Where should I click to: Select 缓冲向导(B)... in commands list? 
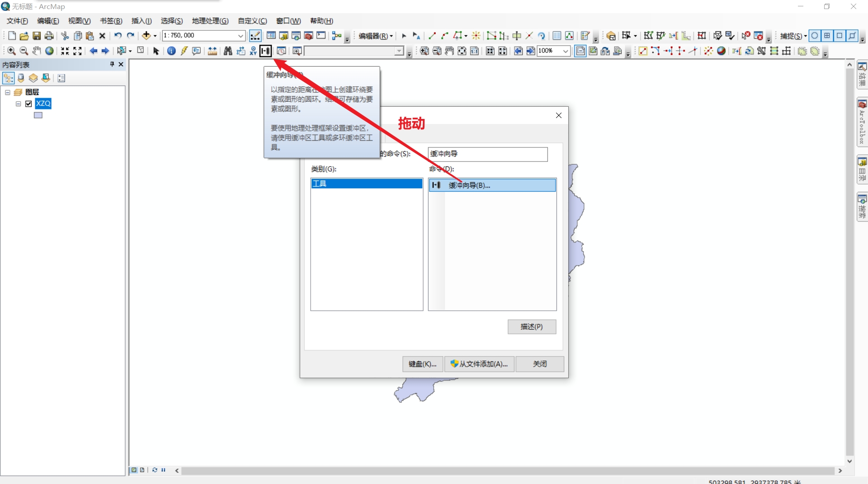click(492, 185)
